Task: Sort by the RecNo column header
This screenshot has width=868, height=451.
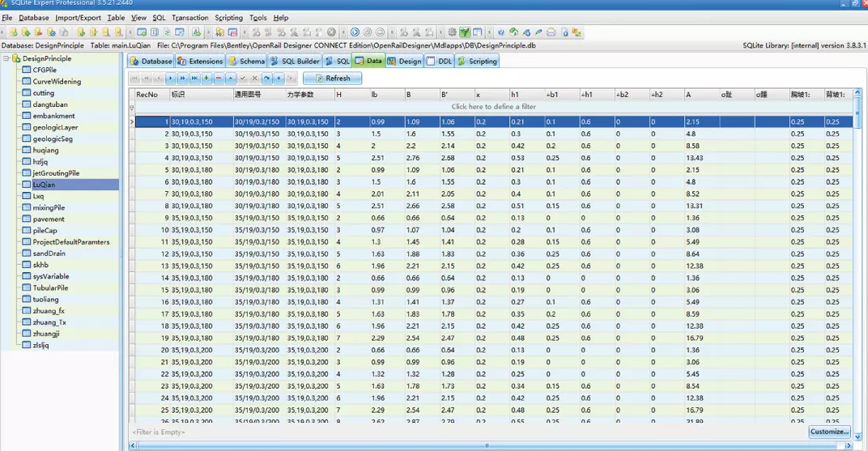Action: (x=151, y=95)
